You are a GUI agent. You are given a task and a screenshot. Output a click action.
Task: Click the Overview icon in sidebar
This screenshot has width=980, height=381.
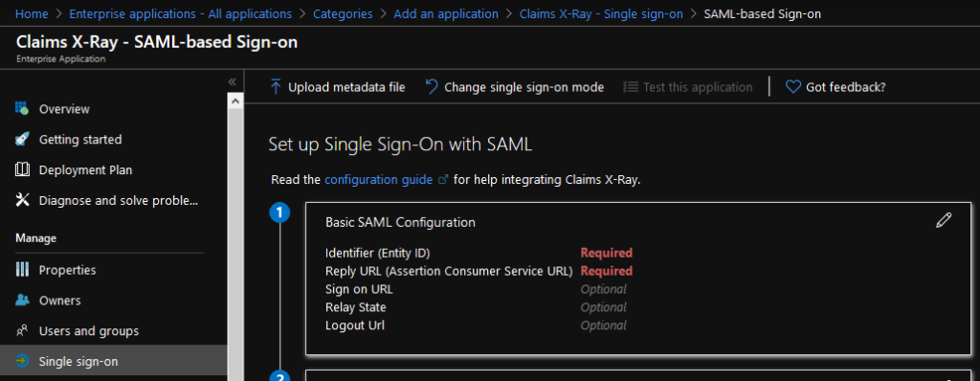point(22,108)
